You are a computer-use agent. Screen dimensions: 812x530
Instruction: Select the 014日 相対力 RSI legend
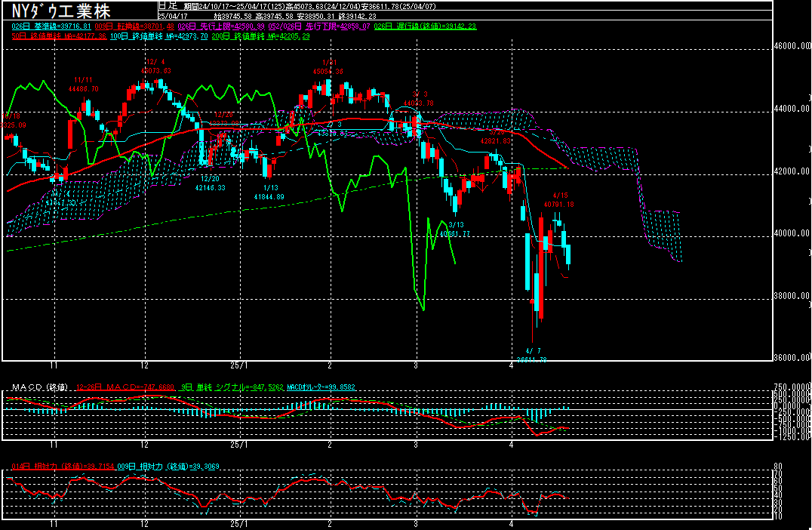click(63, 467)
